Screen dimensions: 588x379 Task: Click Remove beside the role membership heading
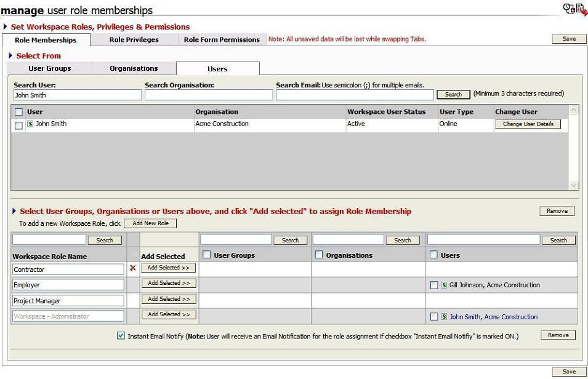coord(557,211)
